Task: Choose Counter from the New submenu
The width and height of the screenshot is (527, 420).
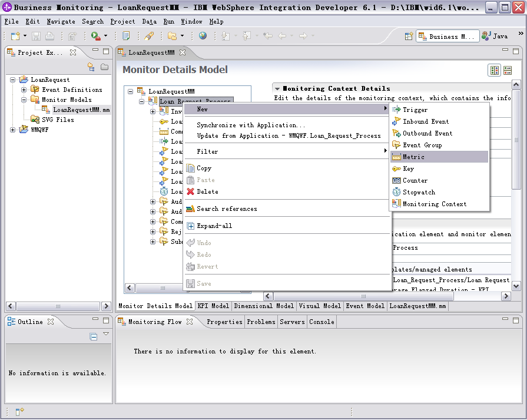Action: 439,181
